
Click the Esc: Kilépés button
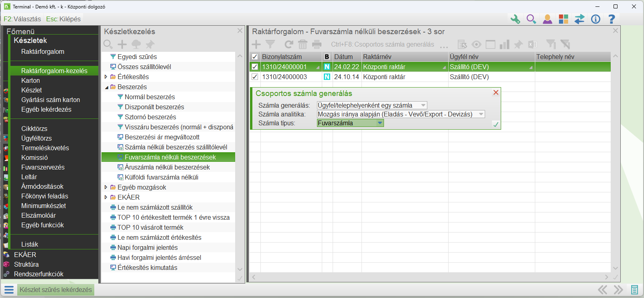coord(63,19)
